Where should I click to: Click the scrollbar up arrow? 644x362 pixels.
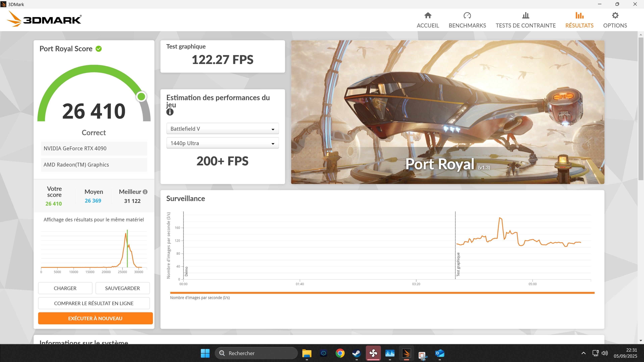click(x=640, y=35)
